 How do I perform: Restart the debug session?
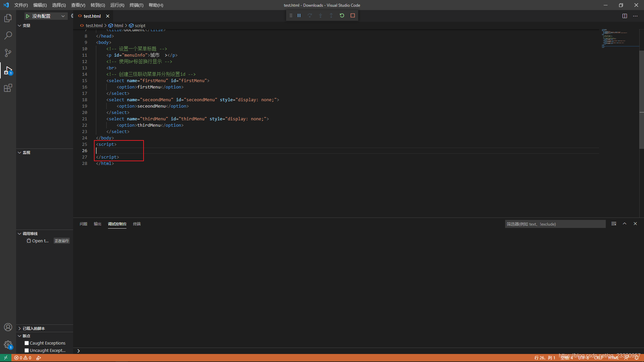click(342, 15)
